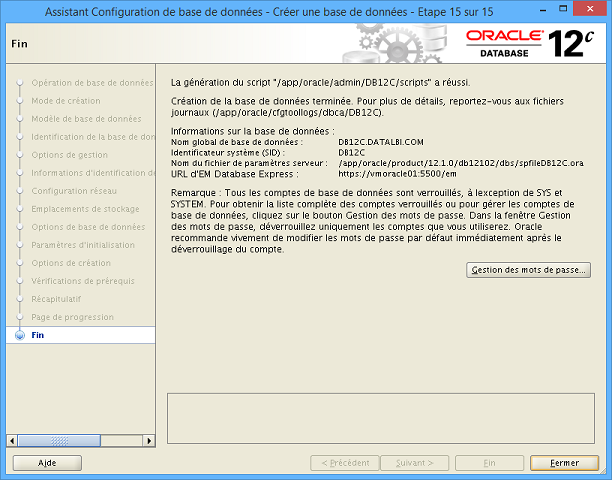Click the disabled Suivant button
The width and height of the screenshot is (612, 480).
tap(415, 463)
